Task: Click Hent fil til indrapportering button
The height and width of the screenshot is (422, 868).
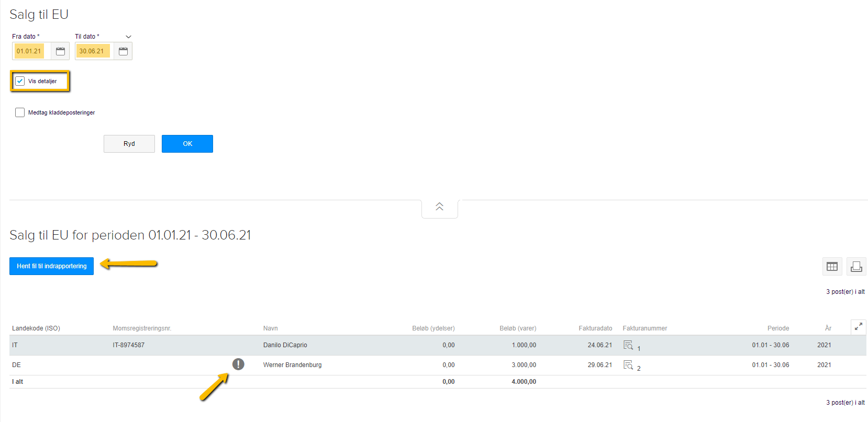Action: (x=51, y=266)
